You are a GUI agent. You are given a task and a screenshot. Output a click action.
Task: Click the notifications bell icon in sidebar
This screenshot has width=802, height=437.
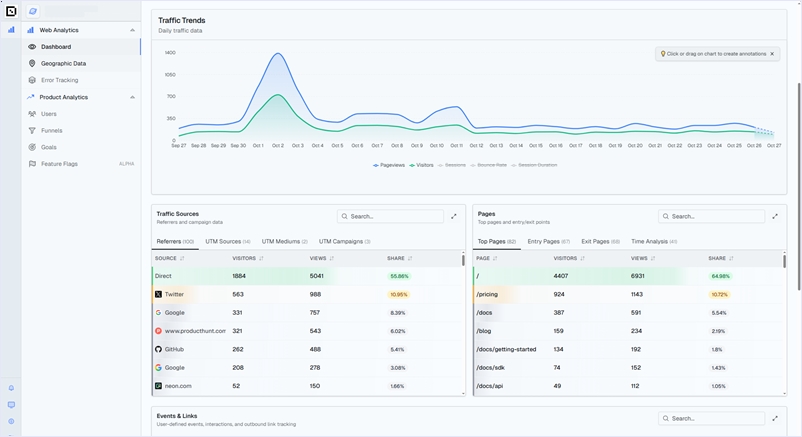click(11, 388)
